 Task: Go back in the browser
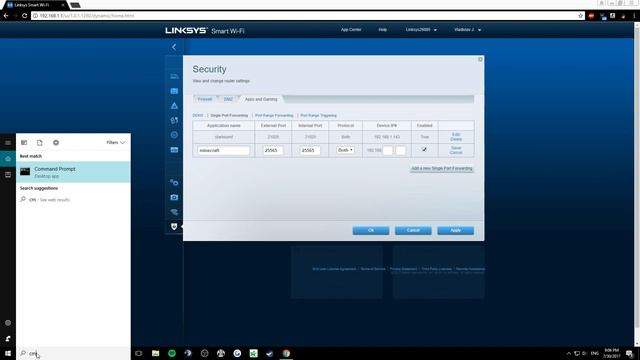coord(6,16)
